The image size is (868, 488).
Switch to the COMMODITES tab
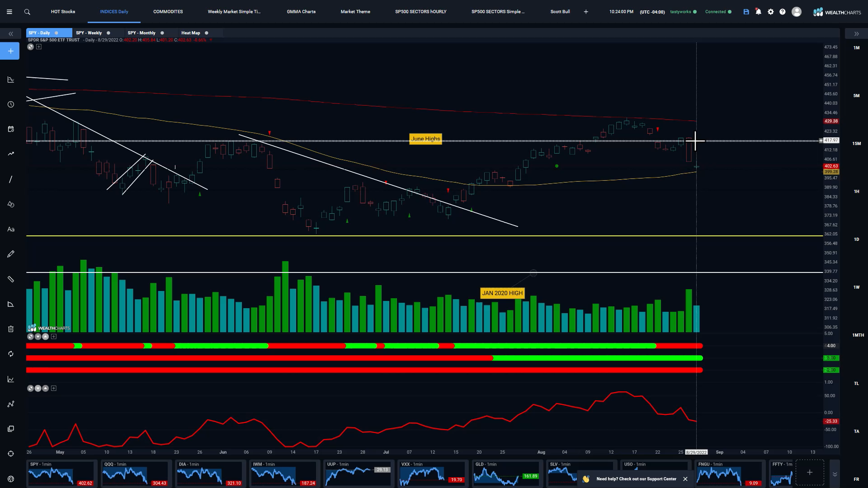(168, 12)
